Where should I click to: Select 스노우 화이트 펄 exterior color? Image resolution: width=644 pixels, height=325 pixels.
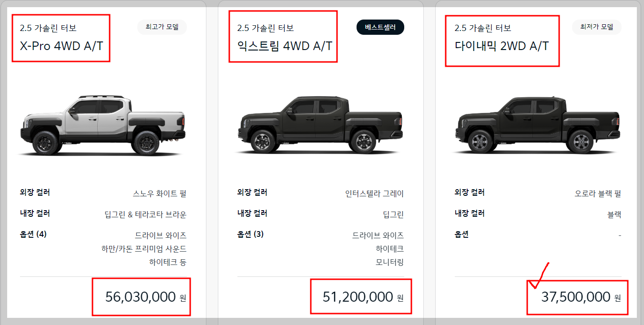(x=160, y=193)
